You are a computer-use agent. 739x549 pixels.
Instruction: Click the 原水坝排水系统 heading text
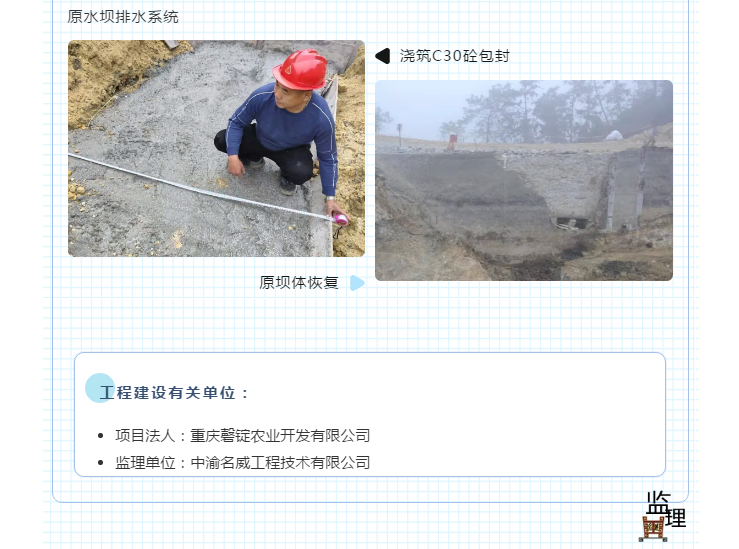click(123, 17)
